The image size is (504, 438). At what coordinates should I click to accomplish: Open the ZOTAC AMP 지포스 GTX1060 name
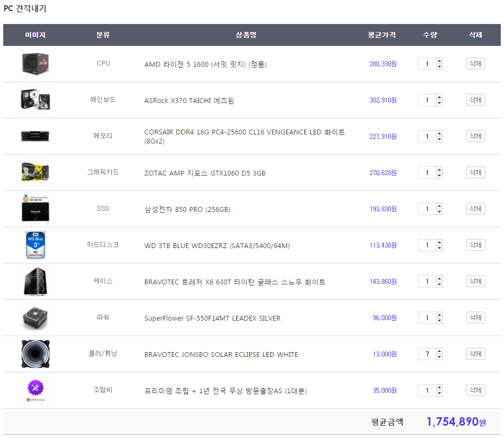point(205,173)
